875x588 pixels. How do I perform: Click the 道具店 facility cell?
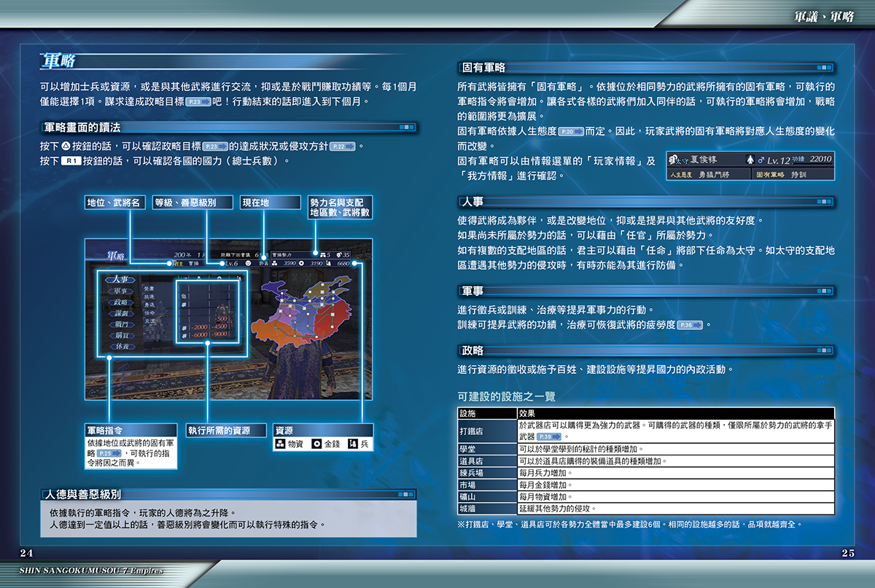[x=487, y=461]
